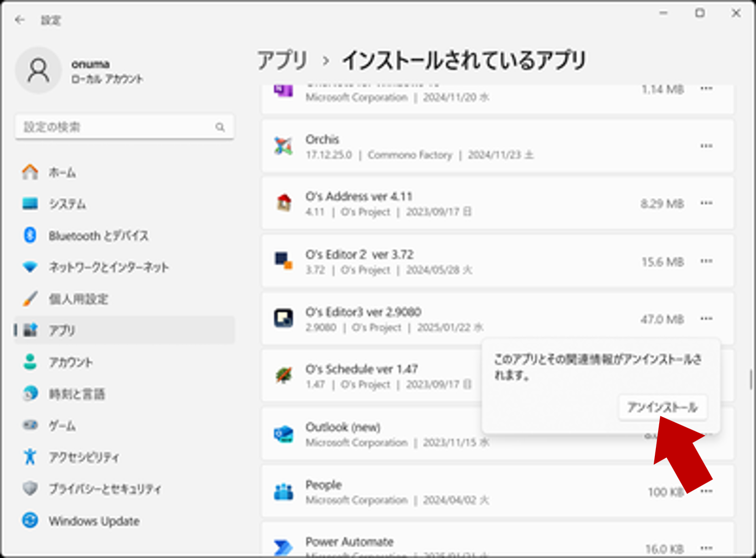Image resolution: width=756 pixels, height=558 pixels.
Task: Click the Orchis app icon
Action: (284, 146)
